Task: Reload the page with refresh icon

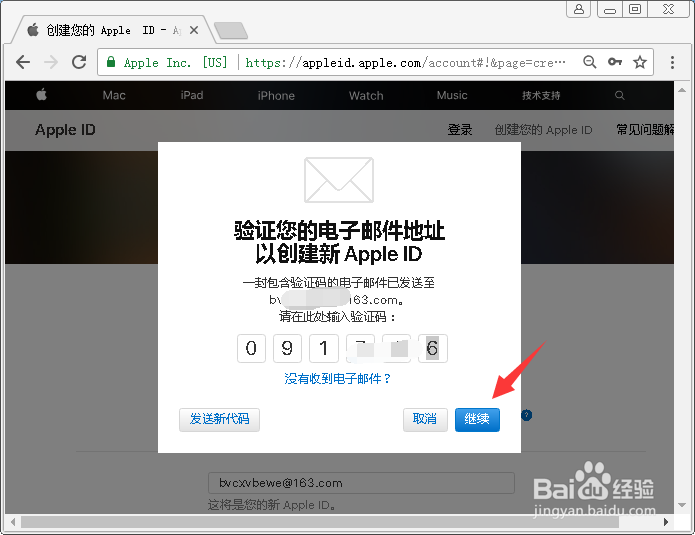Action: [79, 62]
